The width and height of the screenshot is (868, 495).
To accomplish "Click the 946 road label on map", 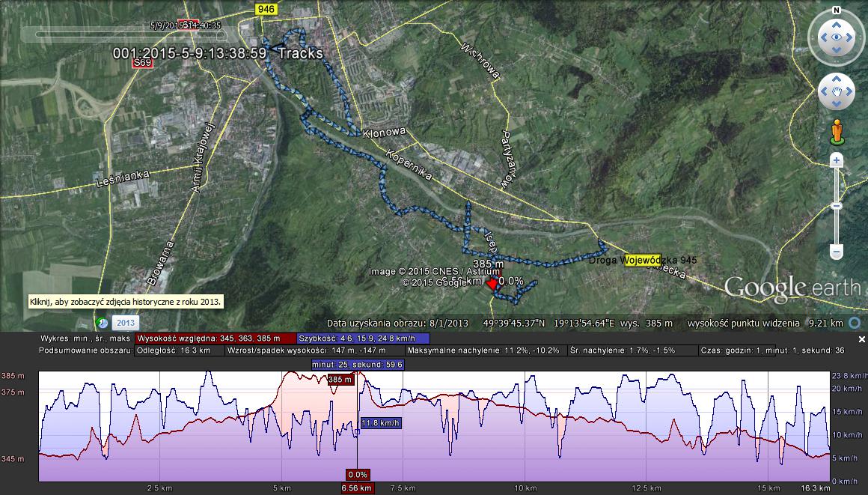I will (265, 9).
